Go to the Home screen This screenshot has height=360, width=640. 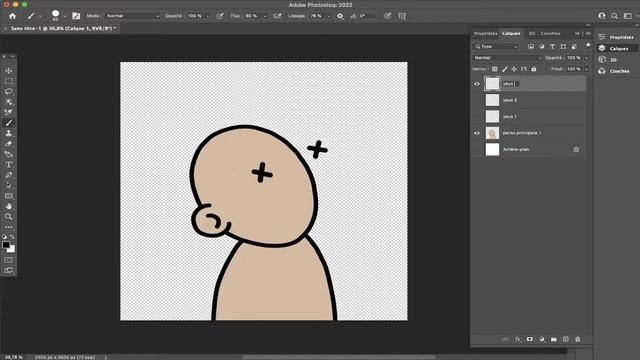coord(13,16)
